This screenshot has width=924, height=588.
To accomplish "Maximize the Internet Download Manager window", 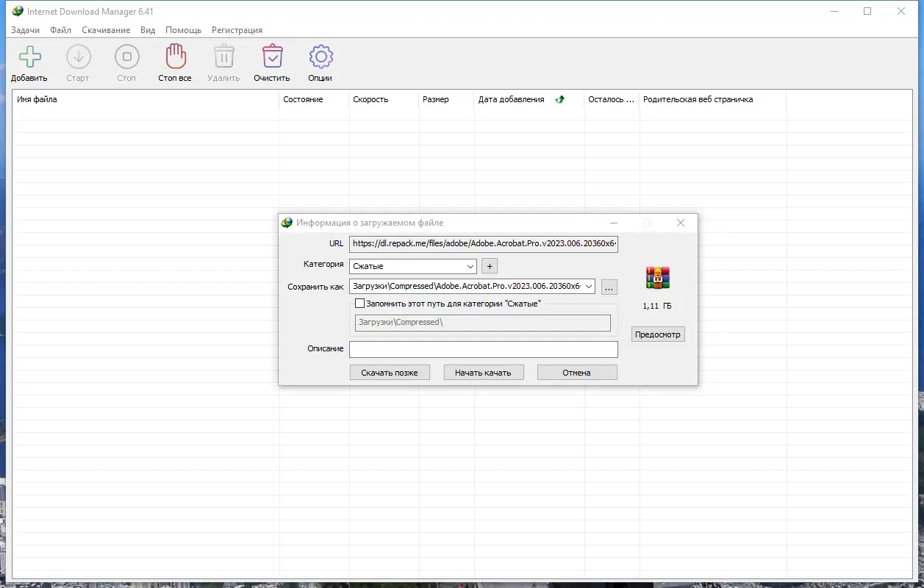I will point(867,11).
